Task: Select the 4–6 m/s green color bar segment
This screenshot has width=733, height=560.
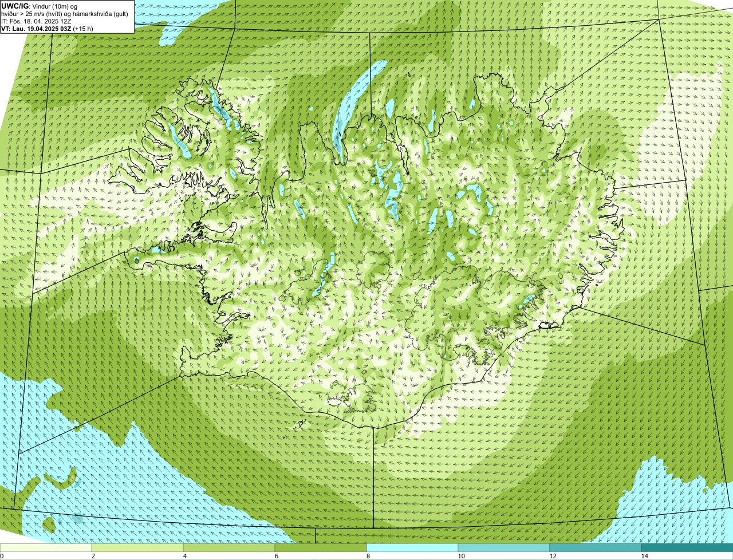Action: pyautogui.click(x=229, y=547)
